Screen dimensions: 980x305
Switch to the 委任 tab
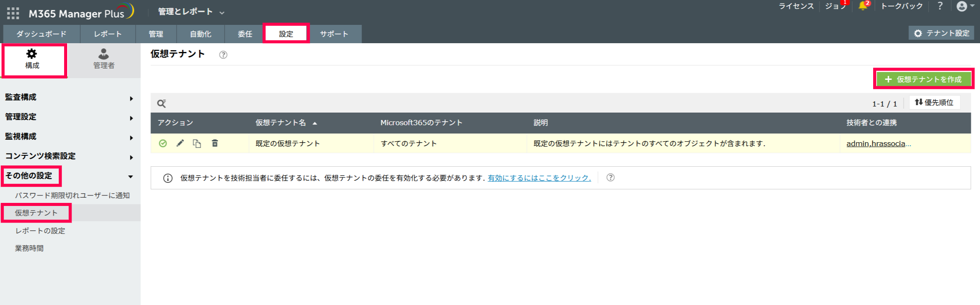(245, 34)
